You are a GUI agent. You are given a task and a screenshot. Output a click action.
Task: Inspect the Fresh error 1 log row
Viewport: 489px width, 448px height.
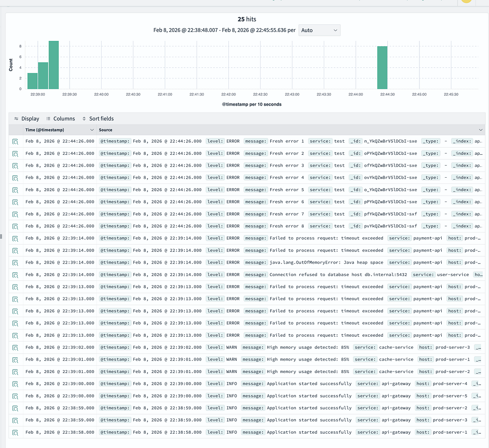[15, 142]
